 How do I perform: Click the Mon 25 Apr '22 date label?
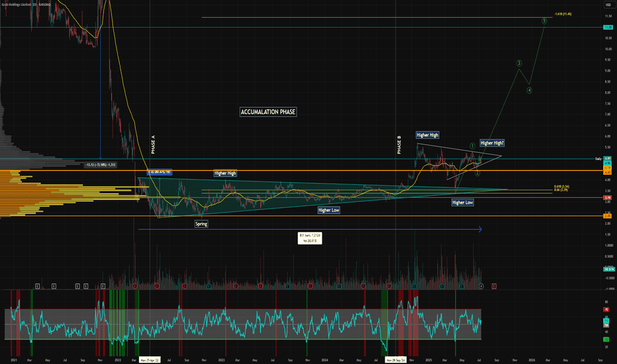(150, 360)
